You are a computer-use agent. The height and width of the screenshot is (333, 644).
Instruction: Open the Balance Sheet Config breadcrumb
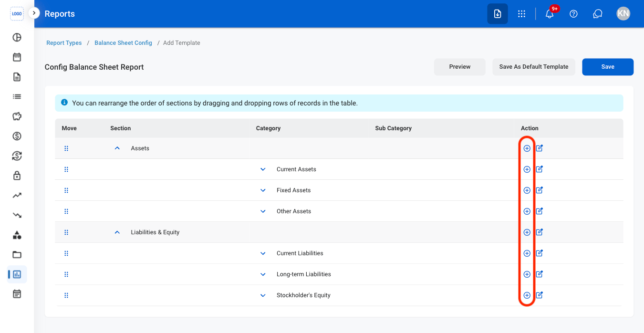[123, 43]
